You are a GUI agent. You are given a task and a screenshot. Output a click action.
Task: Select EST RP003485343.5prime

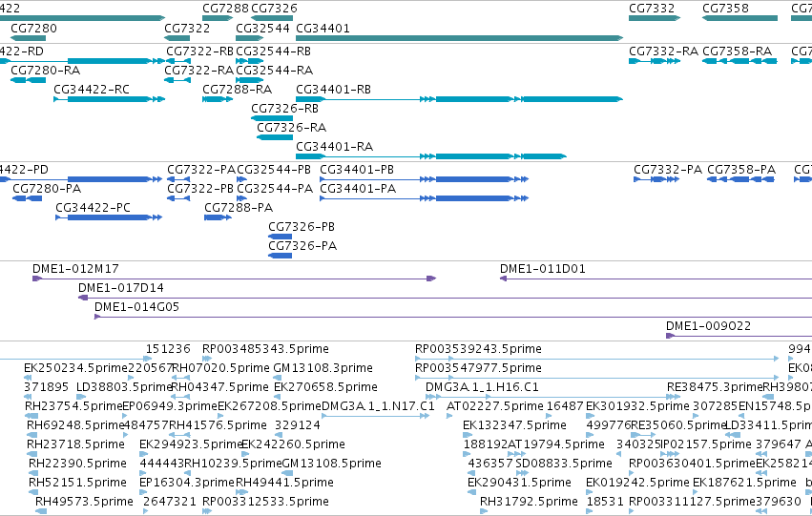tap(207, 358)
